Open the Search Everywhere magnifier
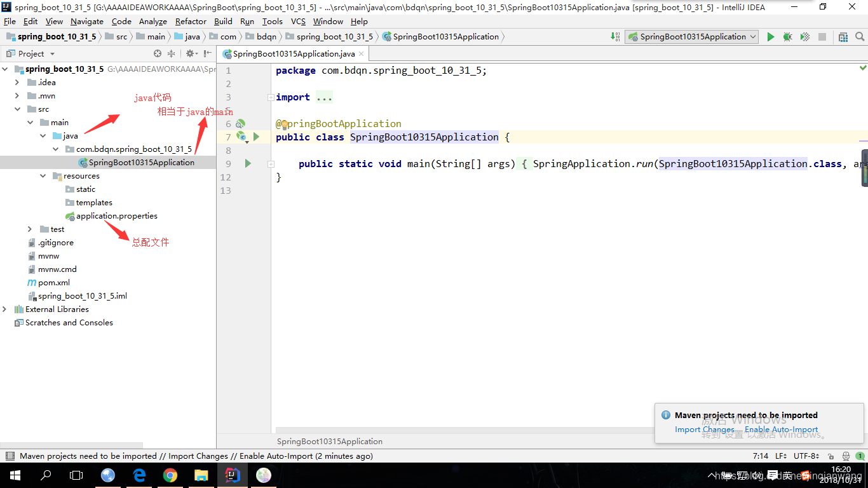The height and width of the screenshot is (488, 868). click(x=858, y=37)
